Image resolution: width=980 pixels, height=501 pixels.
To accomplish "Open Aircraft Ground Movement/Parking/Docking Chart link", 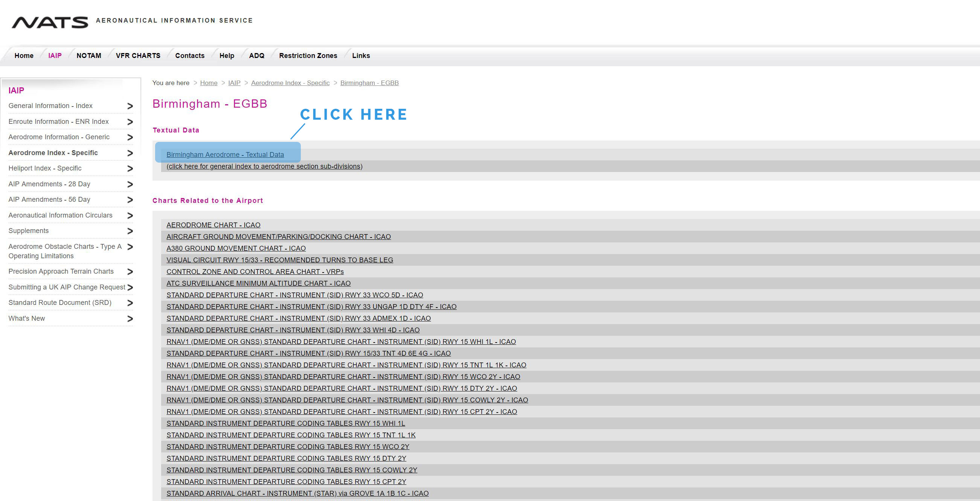I will tap(279, 237).
